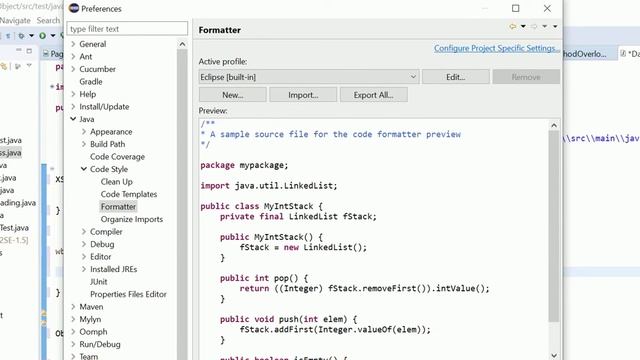This screenshot has width=640, height=360.
Task: Click the Export All... button
Action: [x=373, y=95]
